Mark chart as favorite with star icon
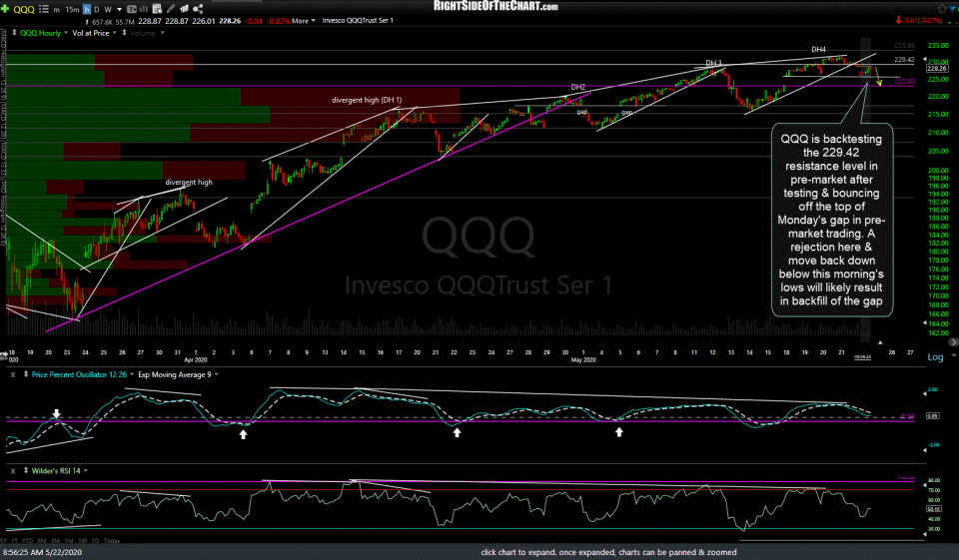The height and width of the screenshot is (560, 959). point(942,9)
